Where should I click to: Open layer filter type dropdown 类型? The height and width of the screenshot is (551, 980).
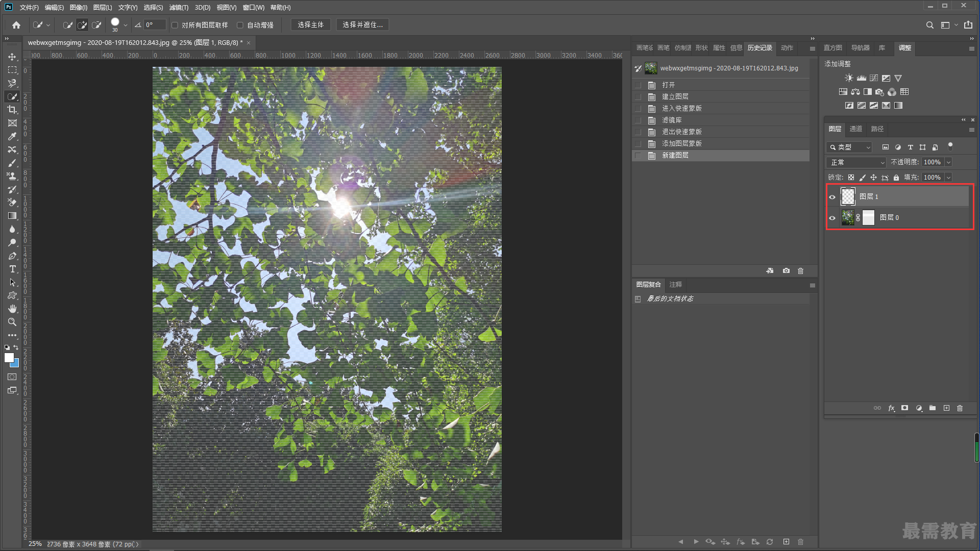[x=849, y=147]
